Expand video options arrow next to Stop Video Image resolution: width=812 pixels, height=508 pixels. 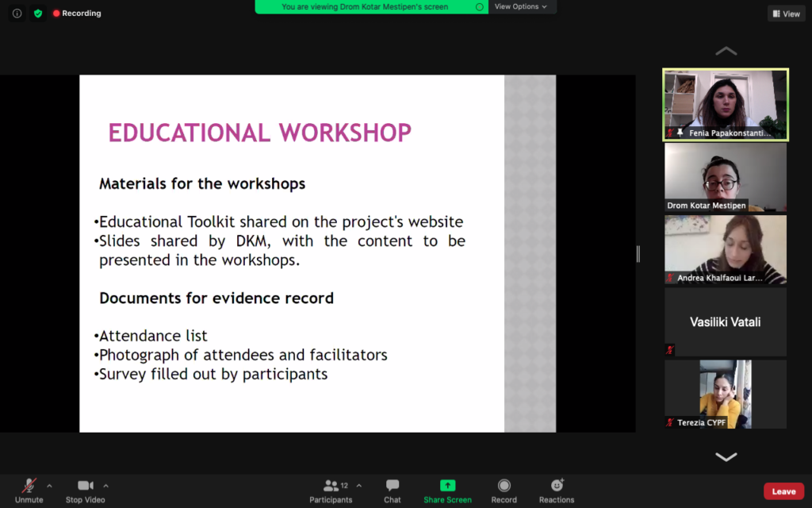(x=105, y=486)
